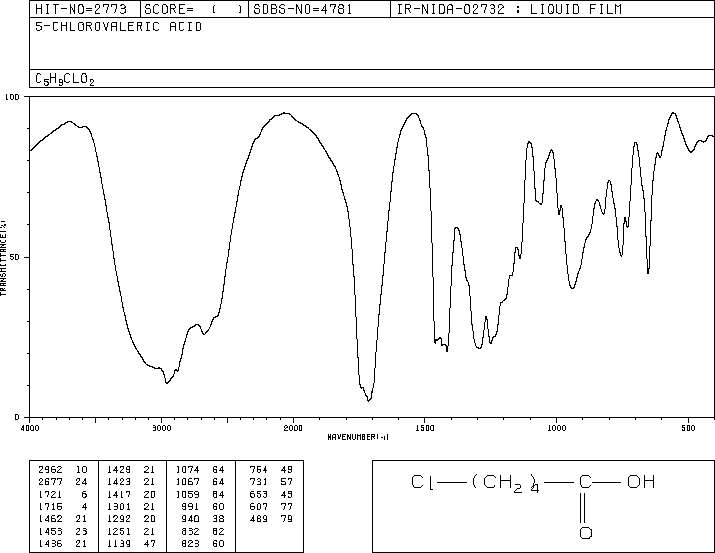The image size is (715, 553).
Task: Click the molecular formula C5H9ClO2
Action: [x=65, y=79]
